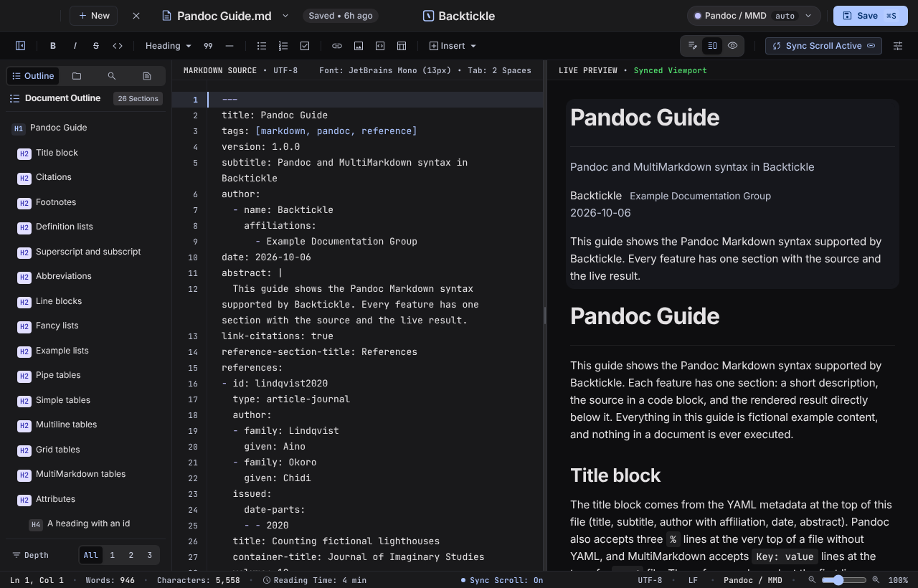Save the document
This screenshot has height=588, width=918.
870,16
